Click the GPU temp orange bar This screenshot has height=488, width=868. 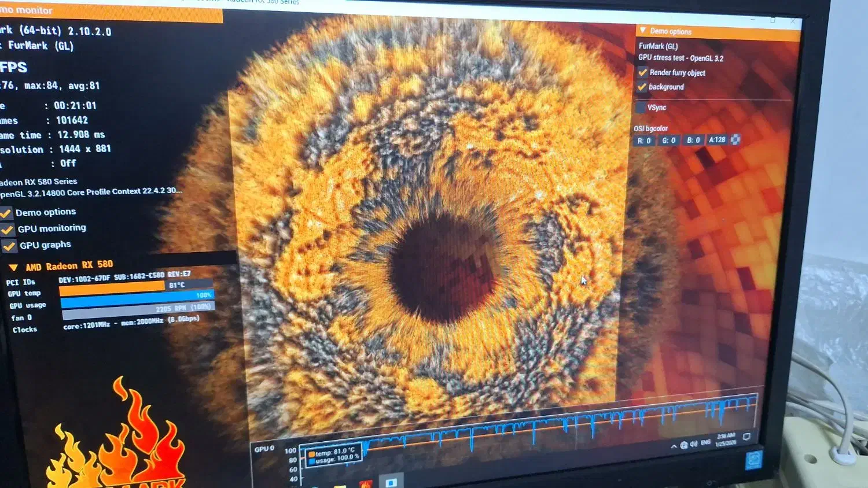(x=112, y=287)
